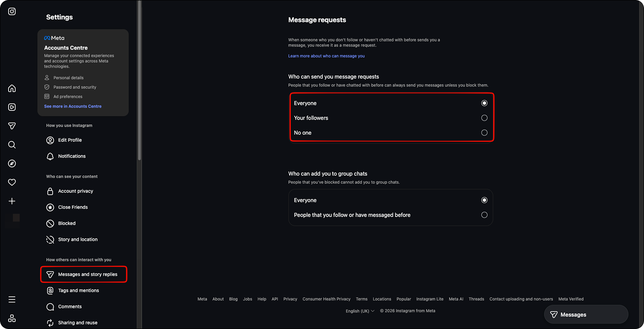Open the Meta Verified footer link
644x329 pixels.
click(x=571, y=299)
